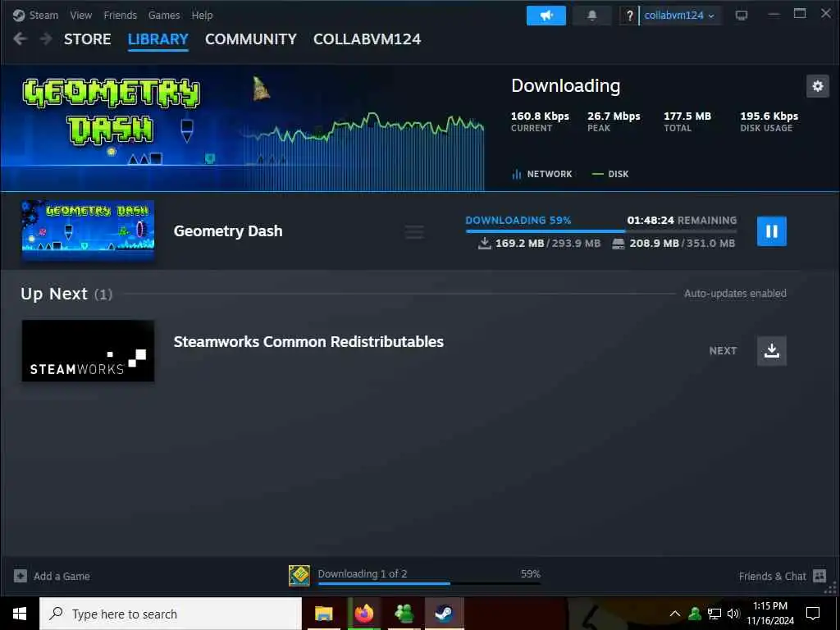Click the green people taskbar icon
The height and width of the screenshot is (630, 840).
tap(404, 614)
